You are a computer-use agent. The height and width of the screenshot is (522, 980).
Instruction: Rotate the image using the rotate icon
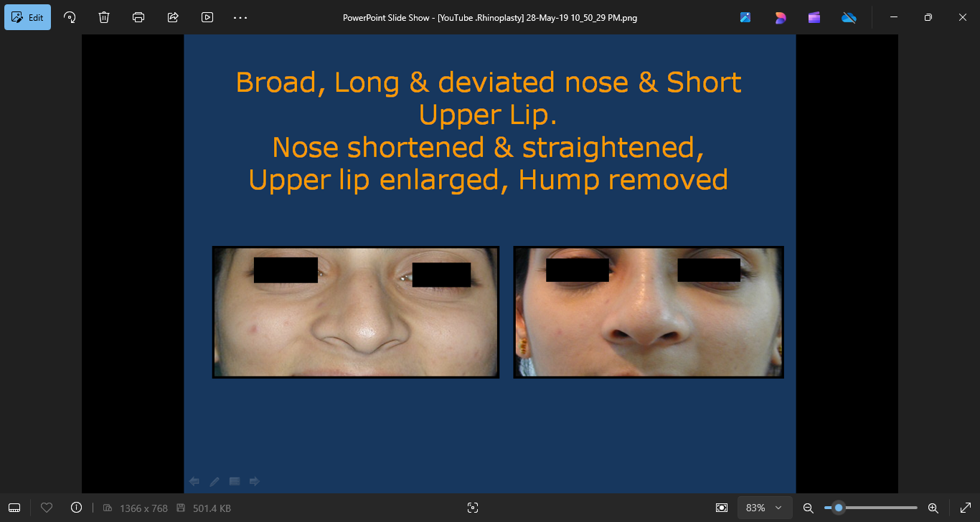[x=70, y=17]
